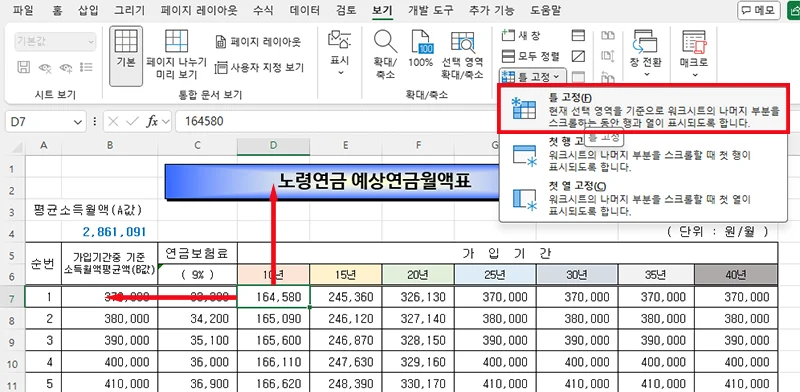Click the second eye icon under 시트 보기
This screenshot has width=800, height=392.
66,67
